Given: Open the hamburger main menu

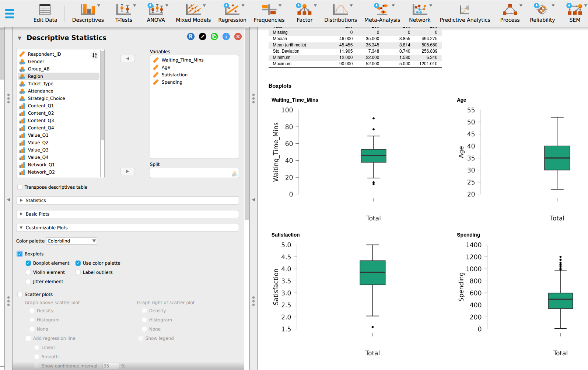Looking at the screenshot, I should 10,14.
